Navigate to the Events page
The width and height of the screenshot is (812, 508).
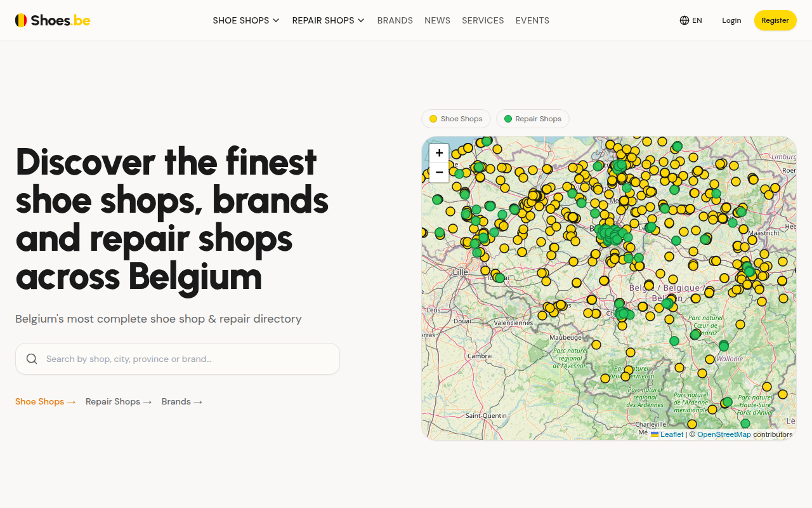532,20
